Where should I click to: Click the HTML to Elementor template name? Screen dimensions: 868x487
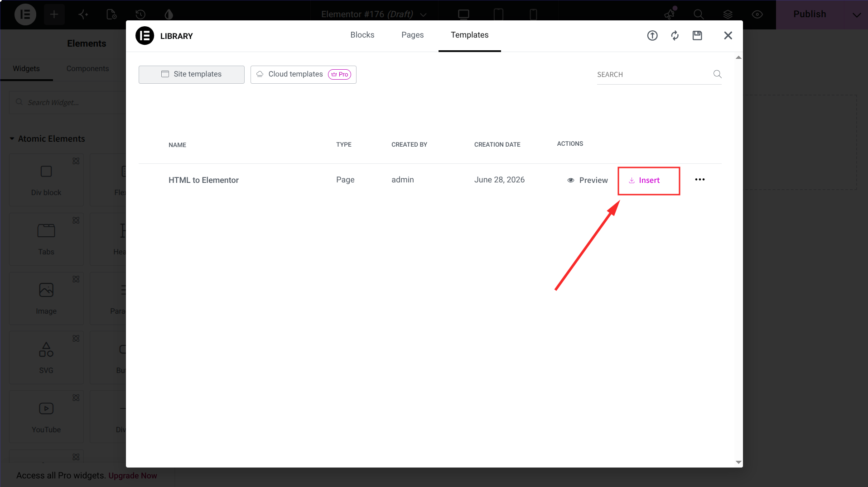click(203, 180)
